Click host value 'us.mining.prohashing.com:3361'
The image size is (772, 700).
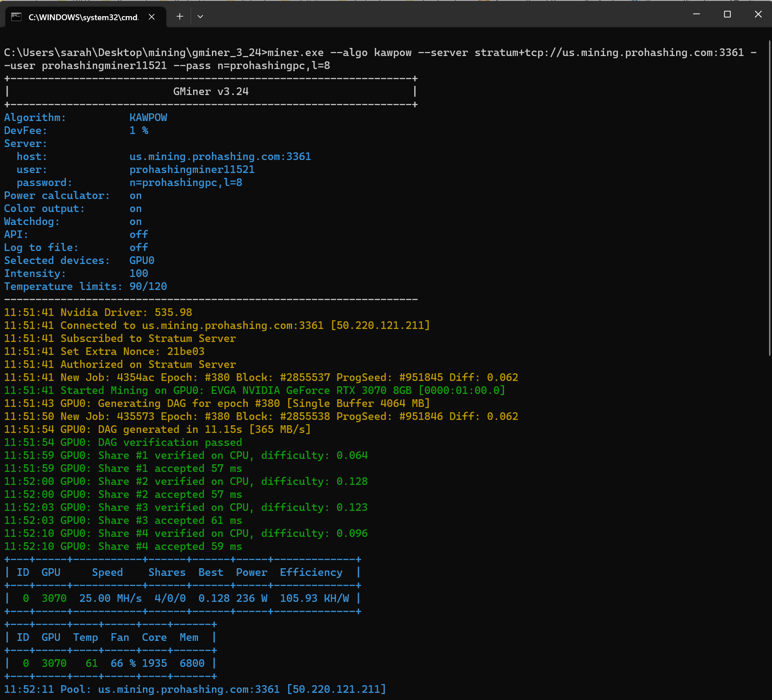point(220,156)
